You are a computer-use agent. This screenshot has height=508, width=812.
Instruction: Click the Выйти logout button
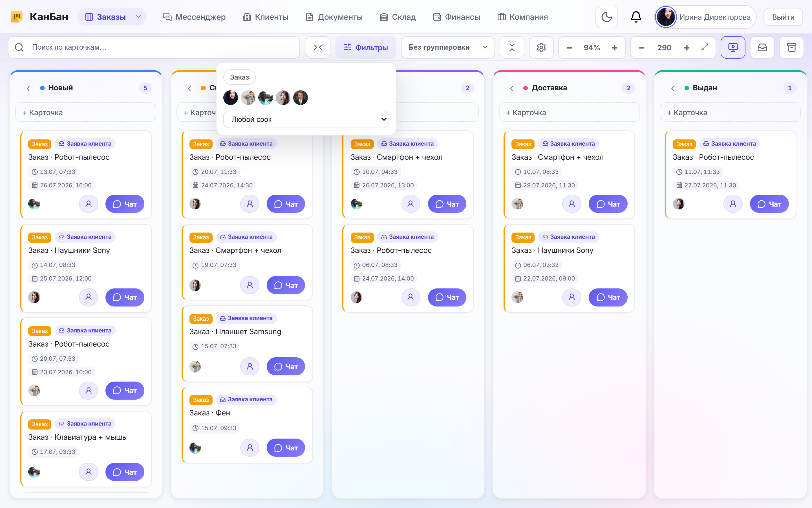tap(783, 17)
